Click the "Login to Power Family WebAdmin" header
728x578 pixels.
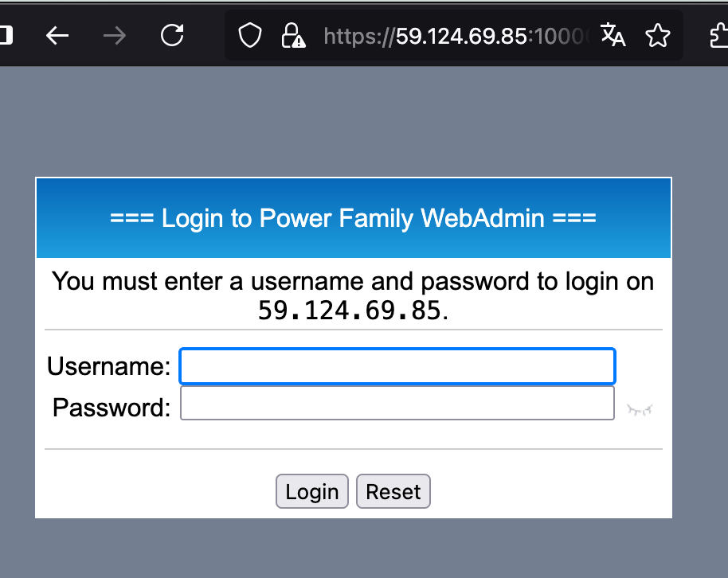[x=354, y=217]
